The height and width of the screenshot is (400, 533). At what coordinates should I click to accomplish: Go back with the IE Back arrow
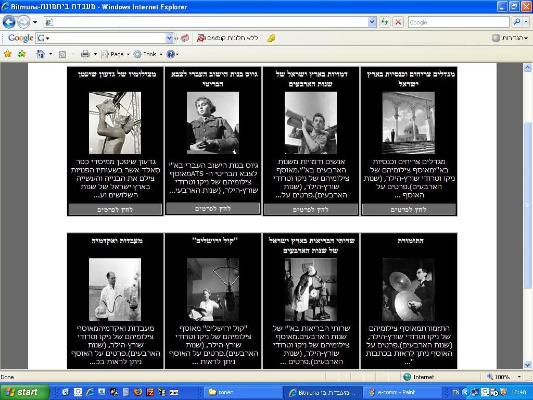[9, 22]
